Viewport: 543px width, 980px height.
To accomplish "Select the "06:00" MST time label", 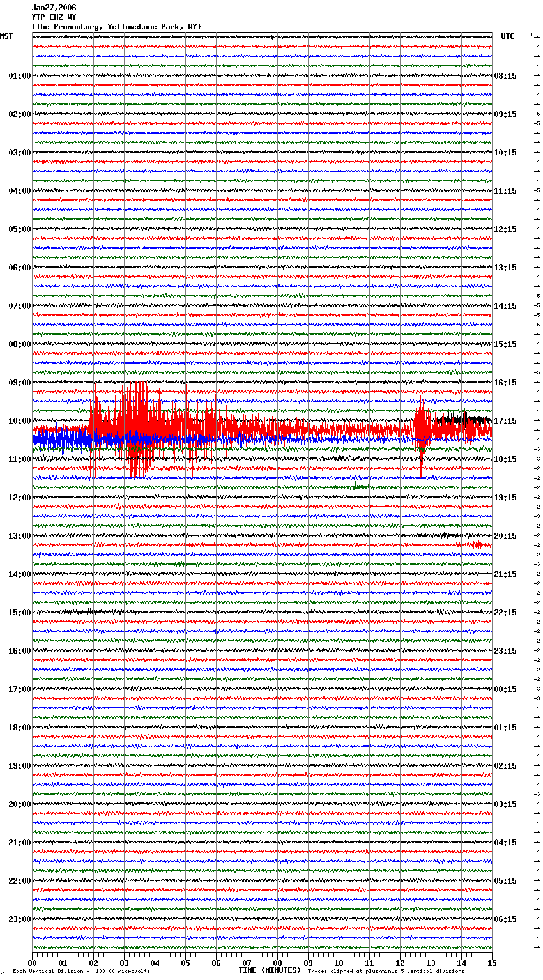I will (x=20, y=268).
